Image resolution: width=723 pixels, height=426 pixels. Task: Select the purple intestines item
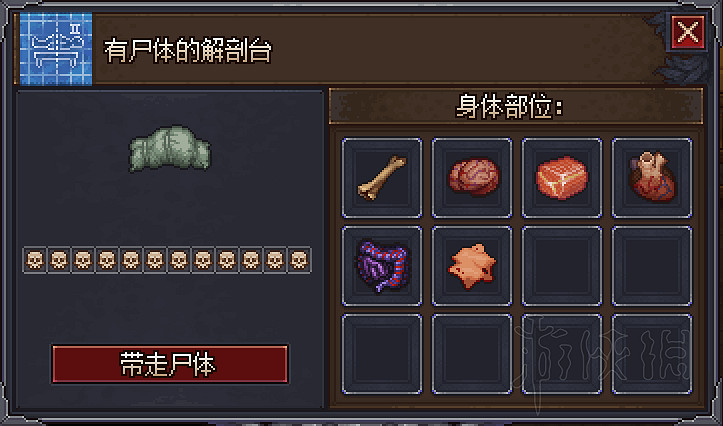coord(382,266)
